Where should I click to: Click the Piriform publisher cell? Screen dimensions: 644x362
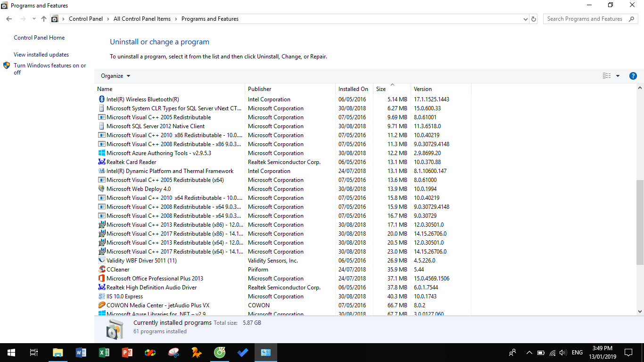point(258,270)
